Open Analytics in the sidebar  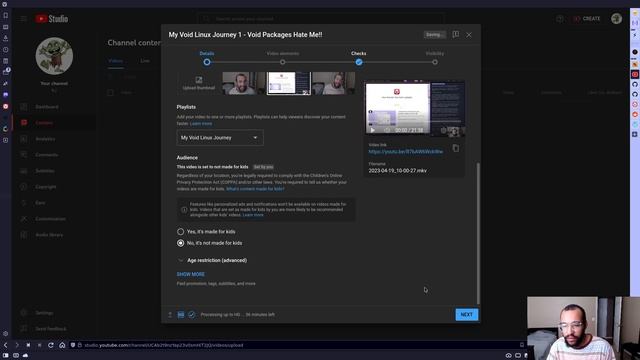pyautogui.click(x=54, y=139)
